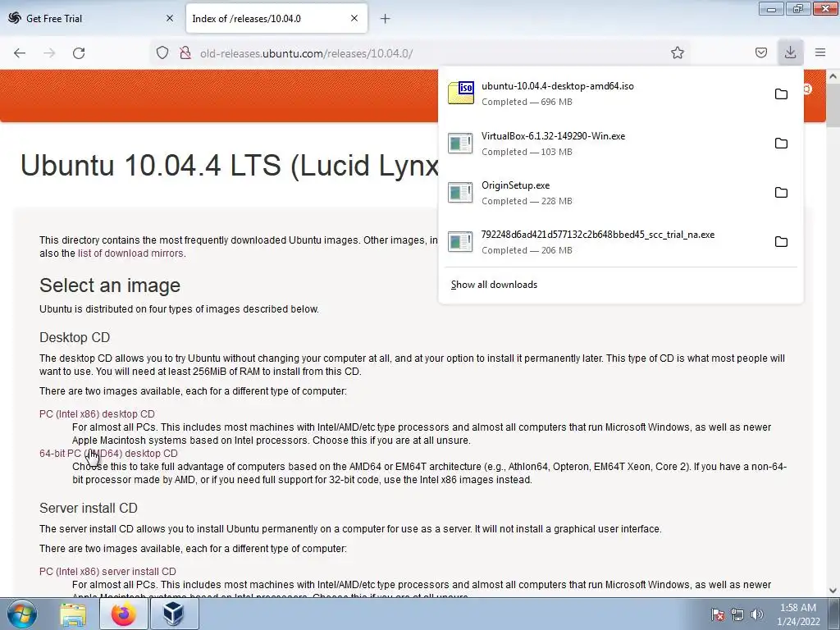Go back to the previous page

(x=20, y=53)
